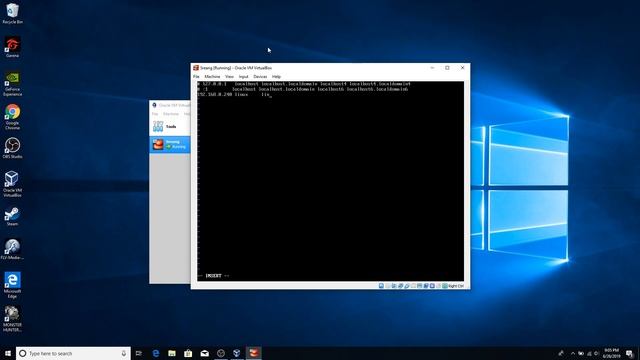This screenshot has height=360, width=640.
Task: Open the Devices menu in the VM window
Action: tap(260, 77)
